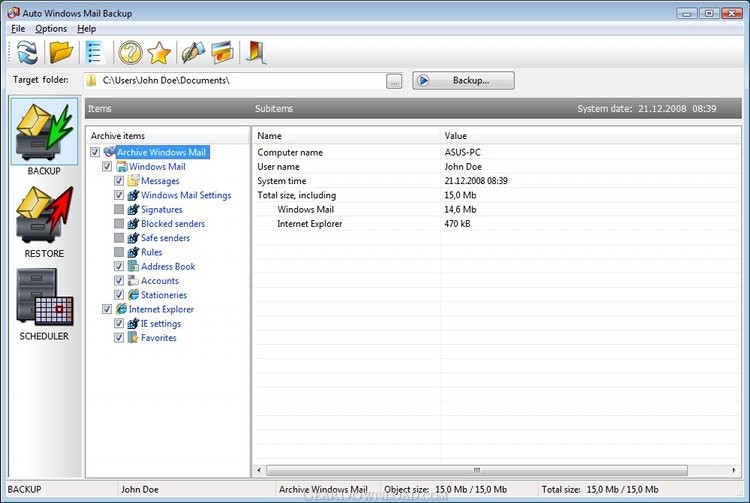Click John Doe in status bar
The image size is (750, 503).
tap(140, 490)
